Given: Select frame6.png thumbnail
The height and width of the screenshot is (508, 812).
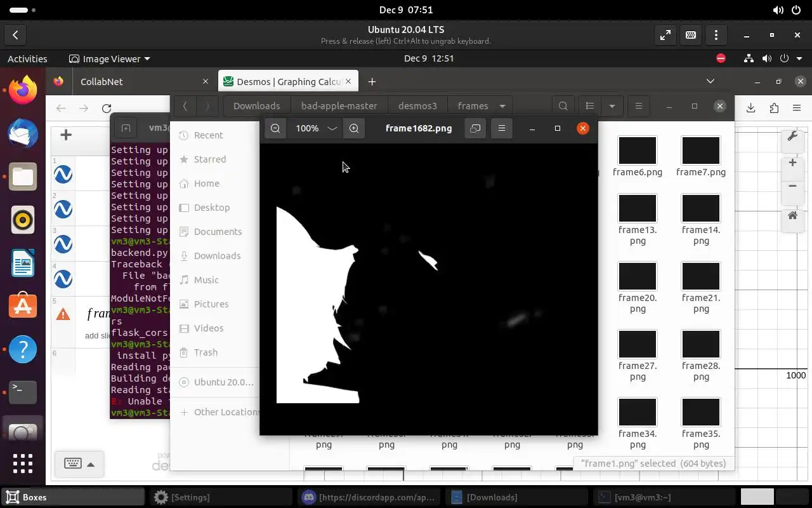Looking at the screenshot, I should [x=638, y=151].
